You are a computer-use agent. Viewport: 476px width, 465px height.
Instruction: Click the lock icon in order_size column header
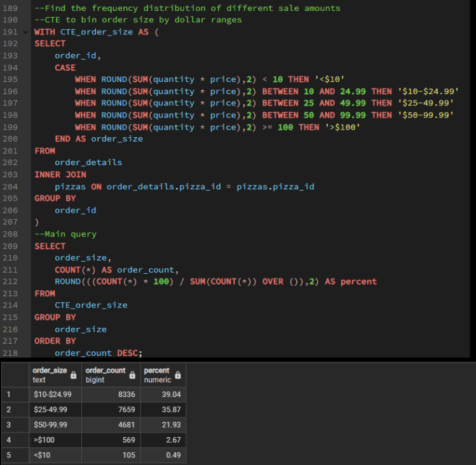tap(73, 375)
